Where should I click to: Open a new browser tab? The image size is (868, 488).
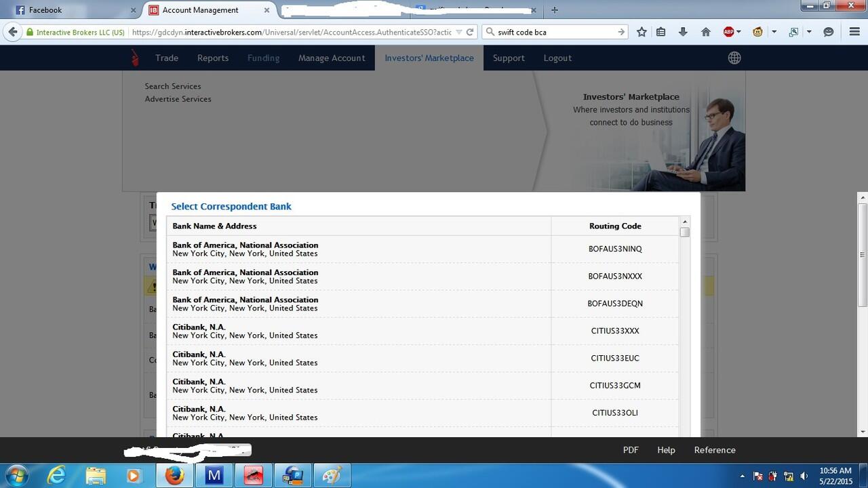point(555,10)
